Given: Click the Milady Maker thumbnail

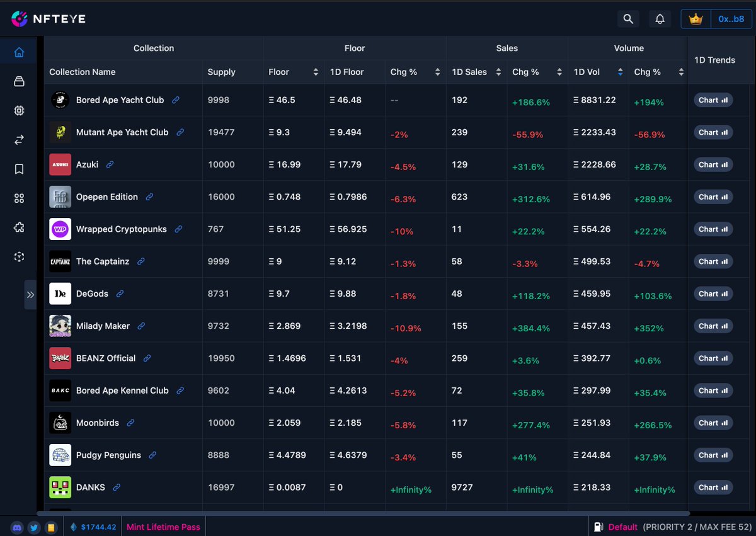Looking at the screenshot, I should [60, 326].
